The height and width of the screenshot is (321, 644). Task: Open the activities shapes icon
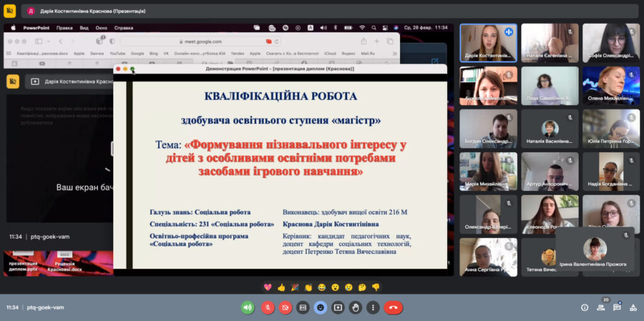tap(632, 308)
